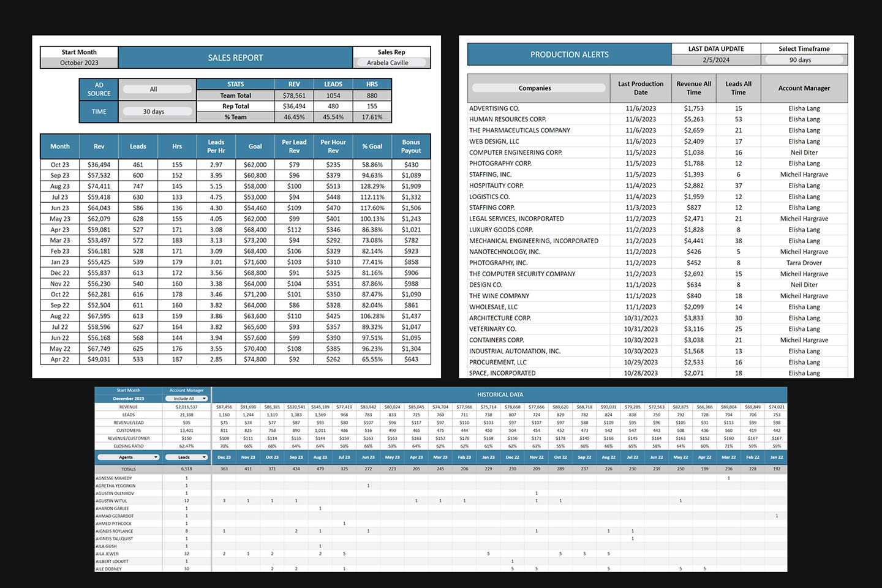Select THE PHARMACEUTICALS COMPANY row
This screenshot has height=588, width=882.
click(x=658, y=130)
